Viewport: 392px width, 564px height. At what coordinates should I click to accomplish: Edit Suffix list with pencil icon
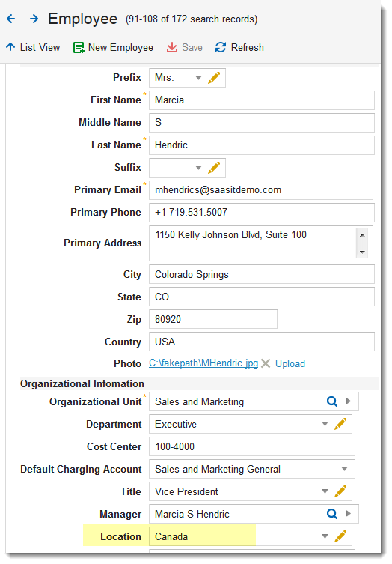pyautogui.click(x=214, y=168)
